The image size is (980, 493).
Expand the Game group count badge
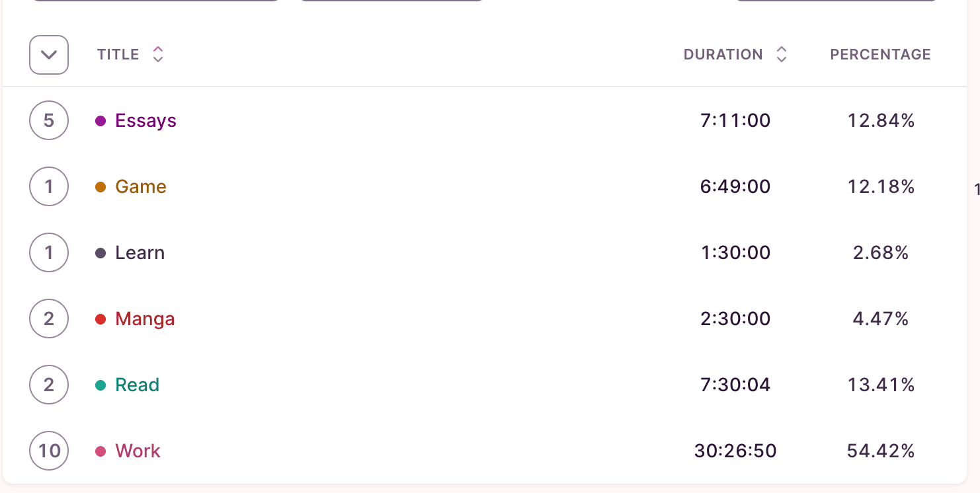49,186
